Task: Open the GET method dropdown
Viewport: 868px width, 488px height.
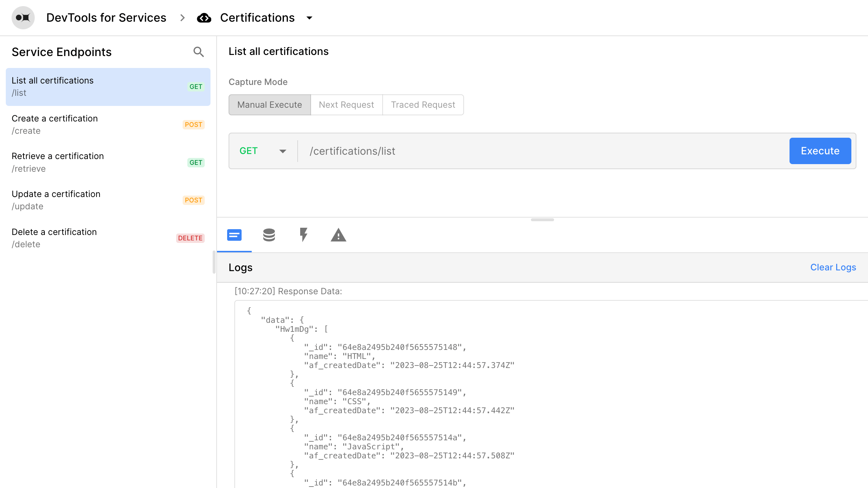Action: [263, 151]
